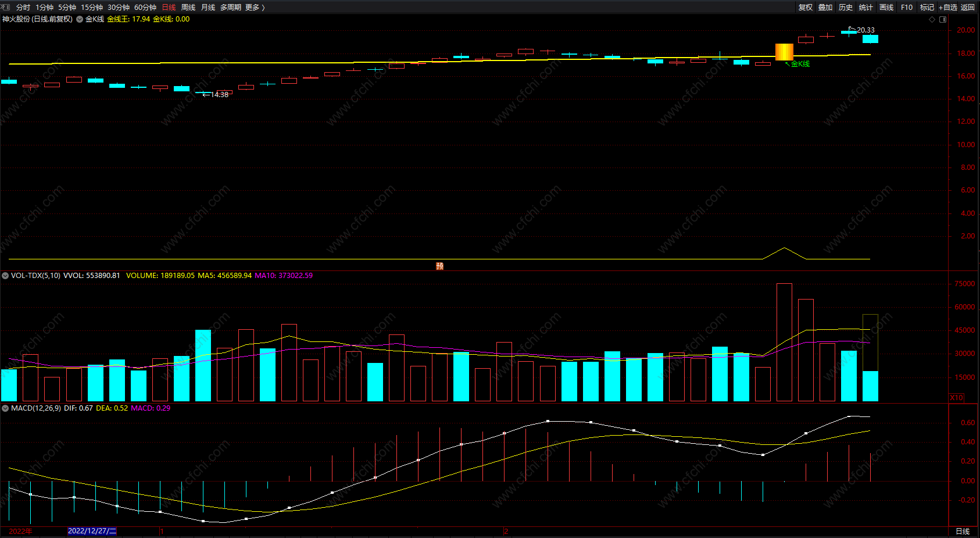This screenshot has height=538, width=980.
Task: Click the X10 volume scale indicator
Action: (956, 397)
